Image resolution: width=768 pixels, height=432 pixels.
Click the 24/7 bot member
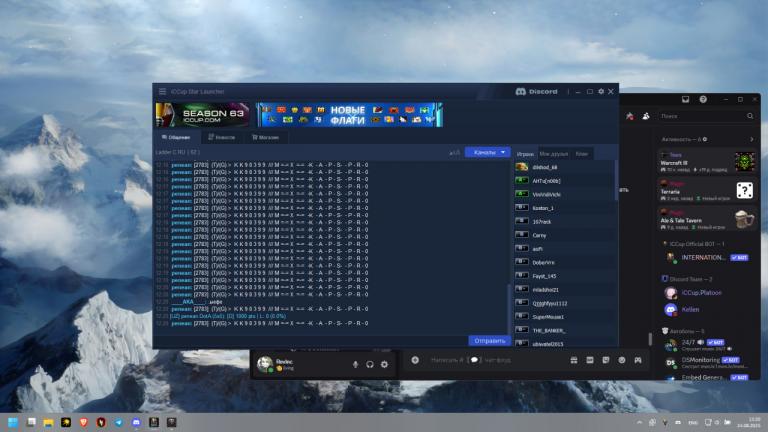(x=707, y=345)
